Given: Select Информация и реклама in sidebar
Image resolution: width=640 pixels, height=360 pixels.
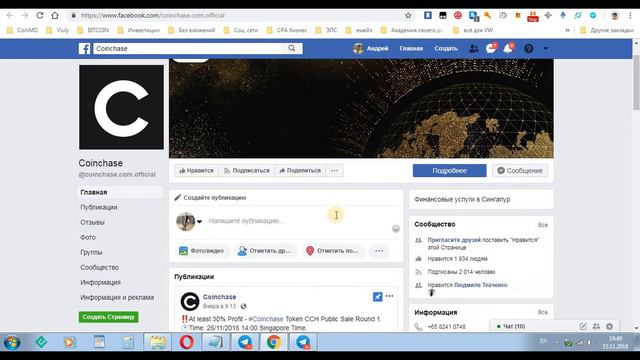Looking at the screenshot, I should tap(117, 298).
